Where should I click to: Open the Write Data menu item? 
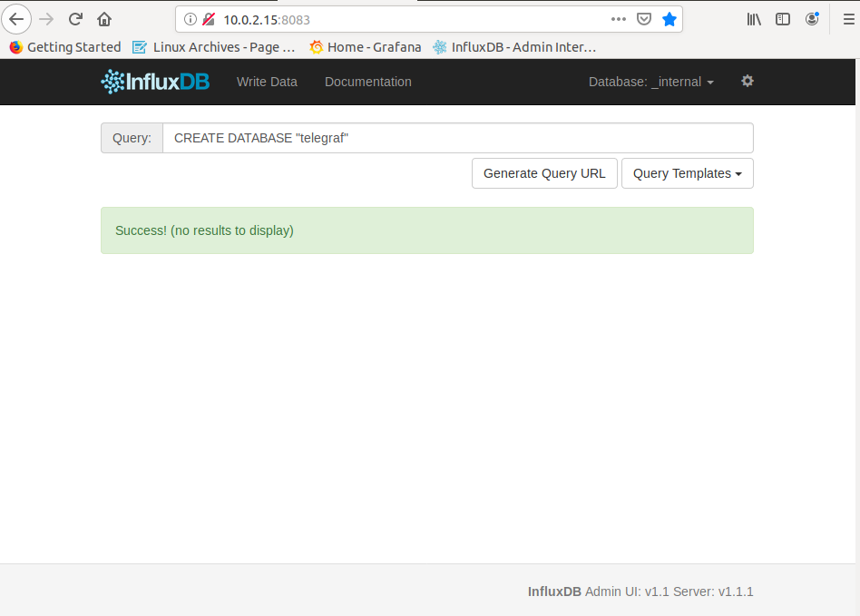click(x=267, y=82)
